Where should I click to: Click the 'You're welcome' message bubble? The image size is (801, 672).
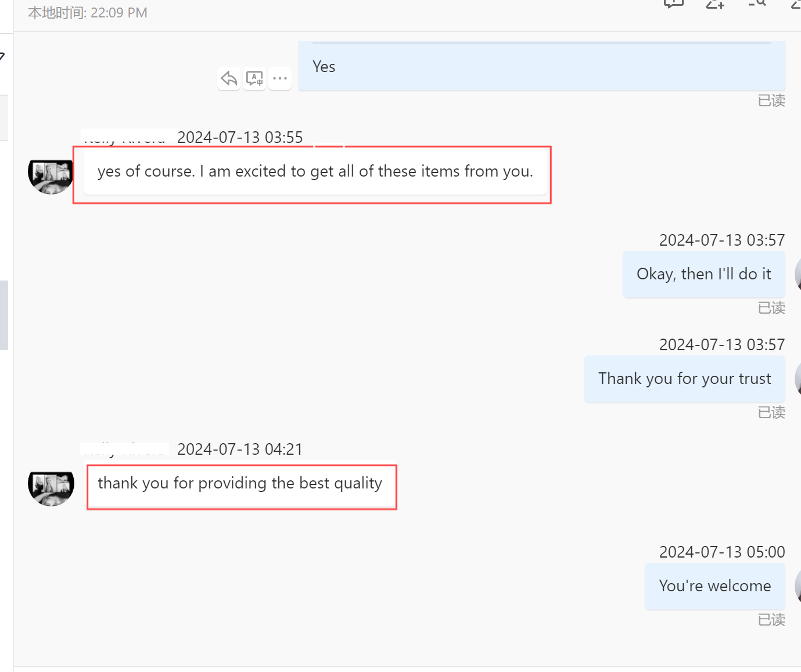coord(714,586)
